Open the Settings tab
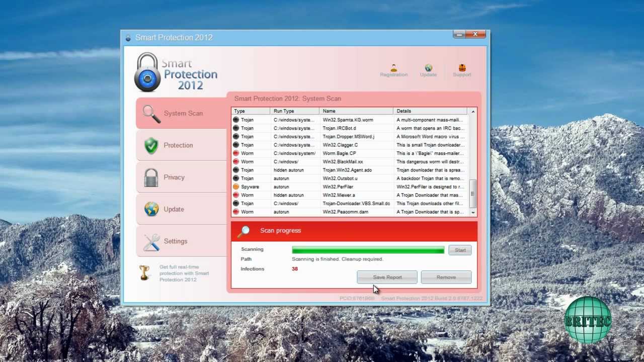 click(182, 241)
